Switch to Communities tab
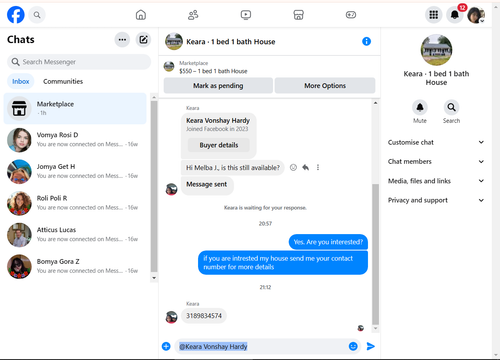500x360 pixels. [63, 81]
